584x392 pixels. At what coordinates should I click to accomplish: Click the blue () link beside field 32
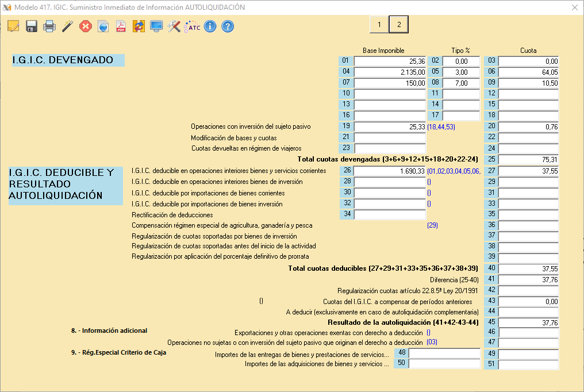[429, 203]
